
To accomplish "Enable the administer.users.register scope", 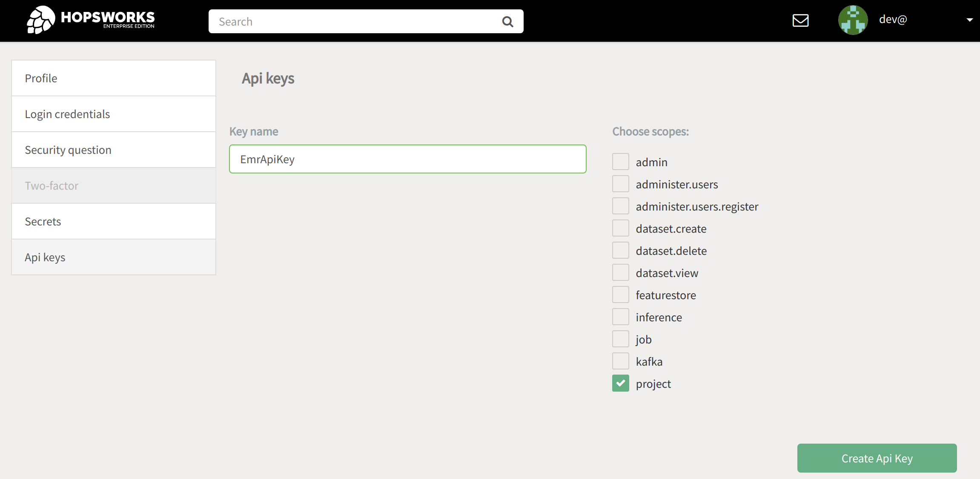I will pos(620,205).
